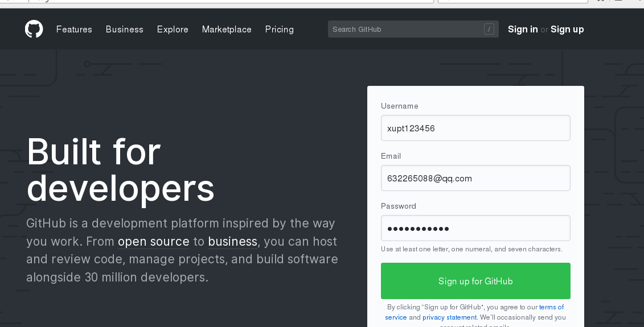This screenshot has width=644, height=327.
Task: Open the privacy statement link
Action: coord(449,317)
